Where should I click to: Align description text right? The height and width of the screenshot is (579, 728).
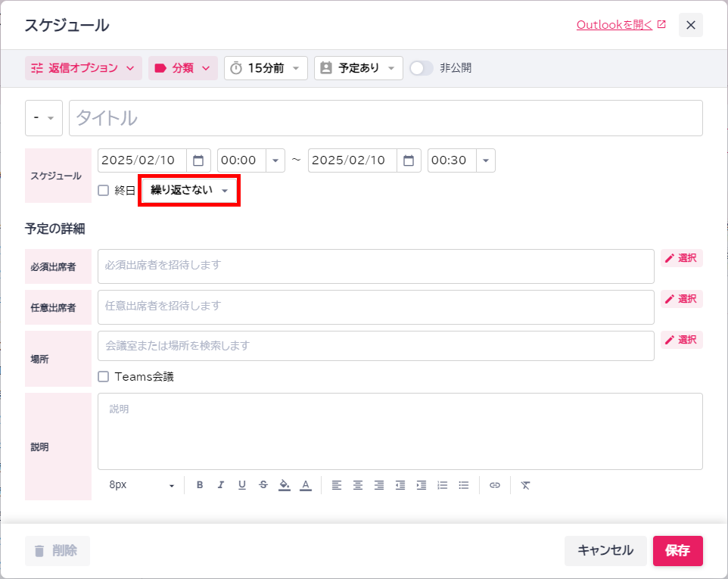[x=379, y=484]
